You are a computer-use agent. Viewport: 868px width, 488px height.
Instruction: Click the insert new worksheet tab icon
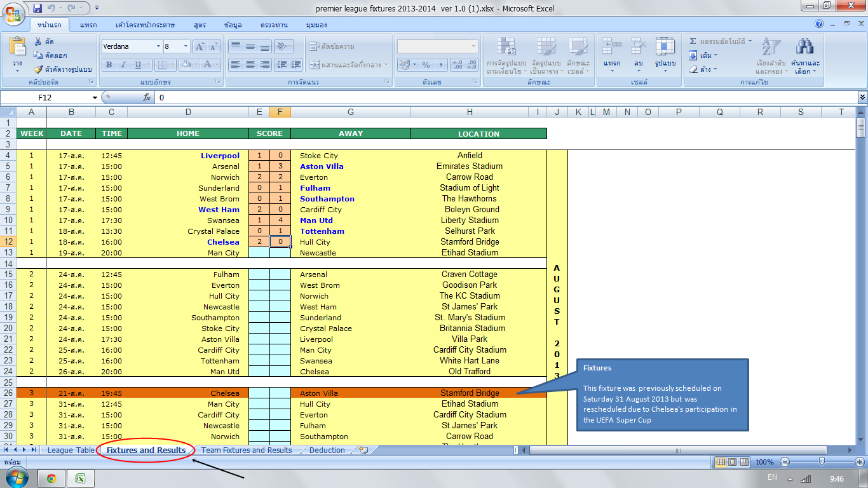point(363,450)
